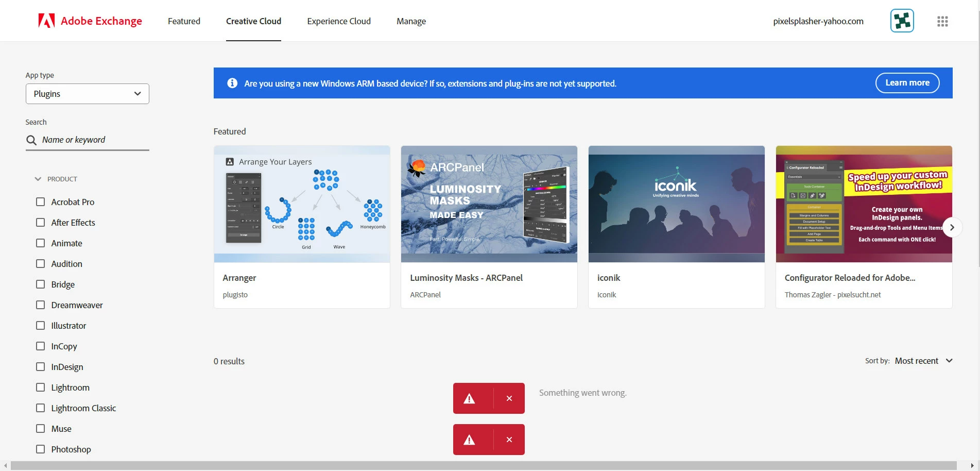
Task: Click the horizontal scrollbar at bottom
Action: point(484,466)
